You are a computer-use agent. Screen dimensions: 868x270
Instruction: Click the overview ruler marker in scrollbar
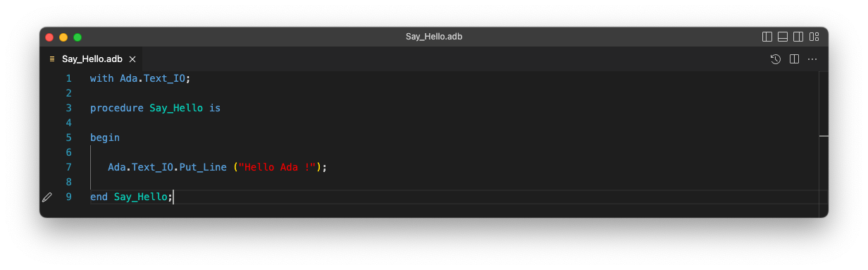(824, 135)
